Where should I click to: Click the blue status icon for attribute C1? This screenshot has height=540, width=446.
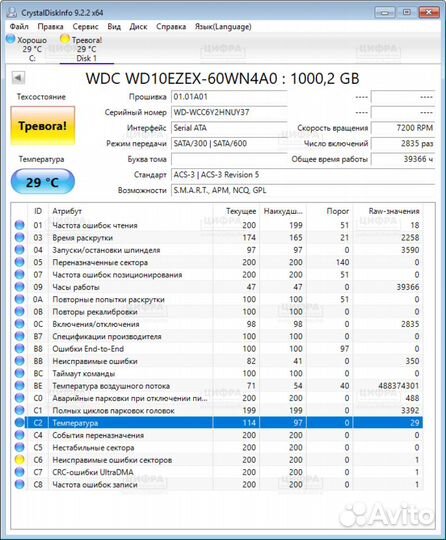pos(20,410)
